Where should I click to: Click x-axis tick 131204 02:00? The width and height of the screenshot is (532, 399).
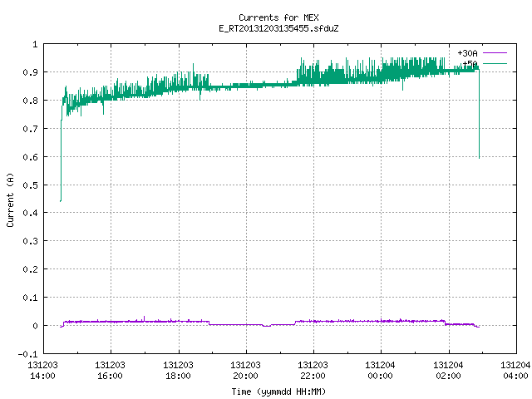pos(448,370)
